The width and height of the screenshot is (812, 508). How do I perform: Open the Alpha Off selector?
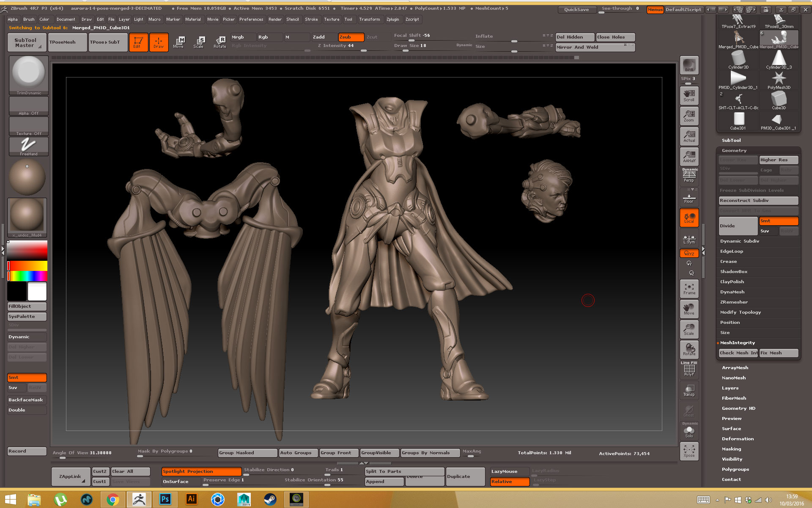[29, 106]
